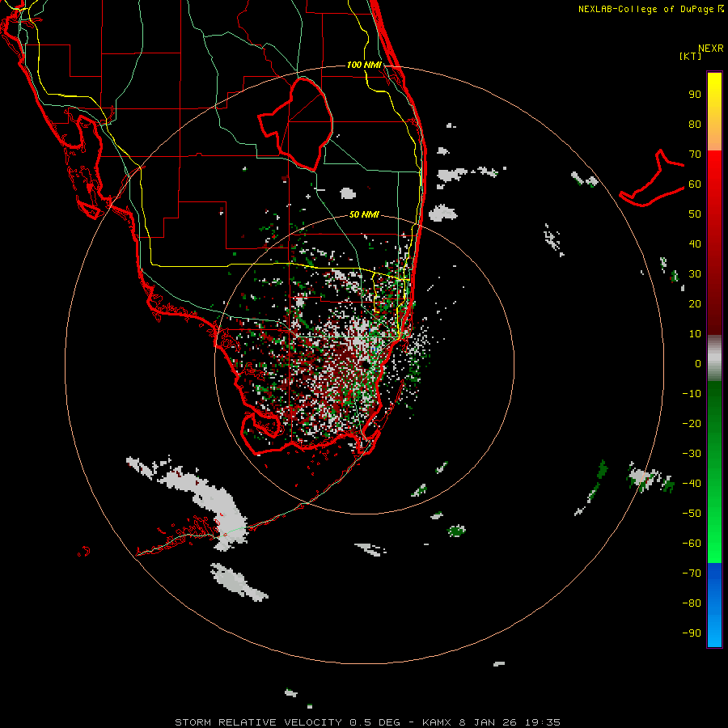The height and width of the screenshot is (728, 728).
Task: Click the positive 50 knot scale label
Action: pyautogui.click(x=695, y=214)
